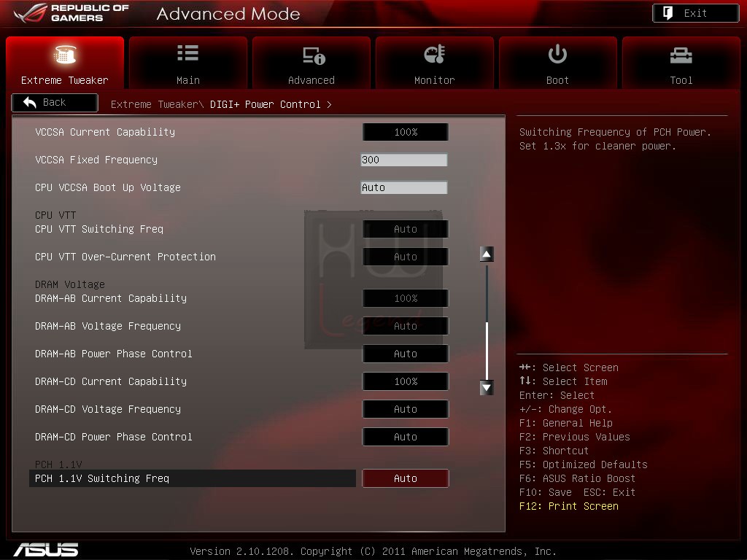Select the PCH 1.1V Switching Freq row

193,478
